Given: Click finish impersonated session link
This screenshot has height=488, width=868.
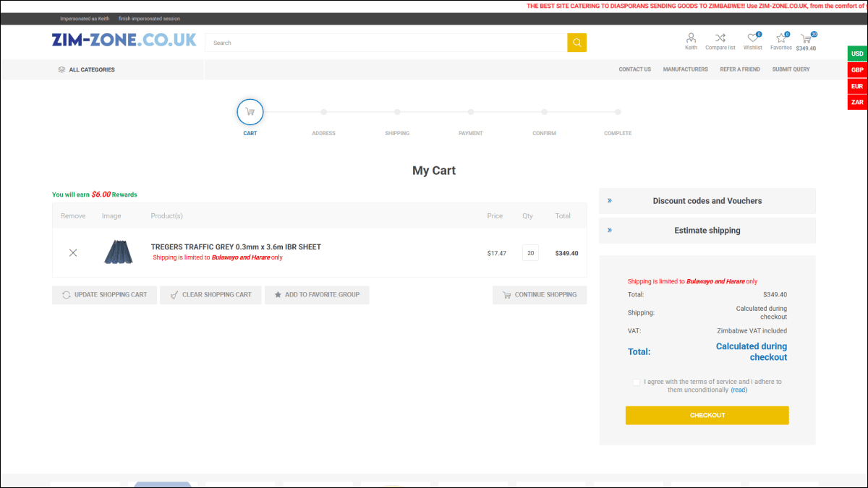Looking at the screenshot, I should [150, 19].
